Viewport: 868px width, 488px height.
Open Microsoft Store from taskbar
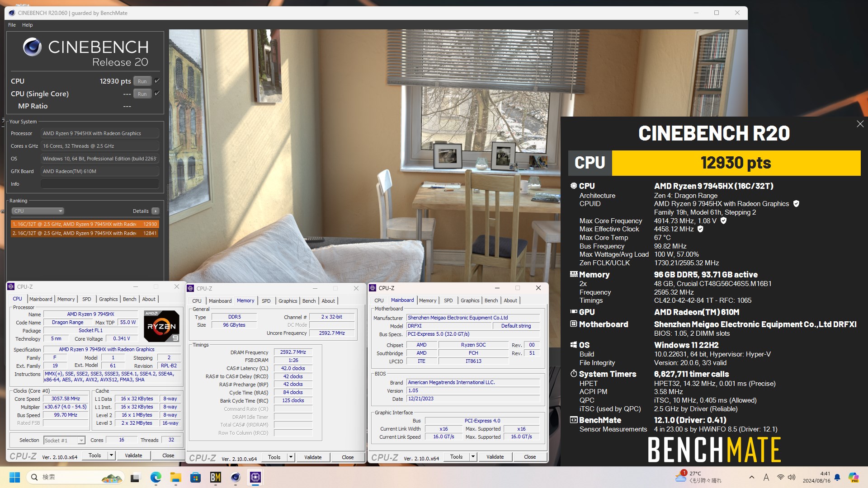195,477
